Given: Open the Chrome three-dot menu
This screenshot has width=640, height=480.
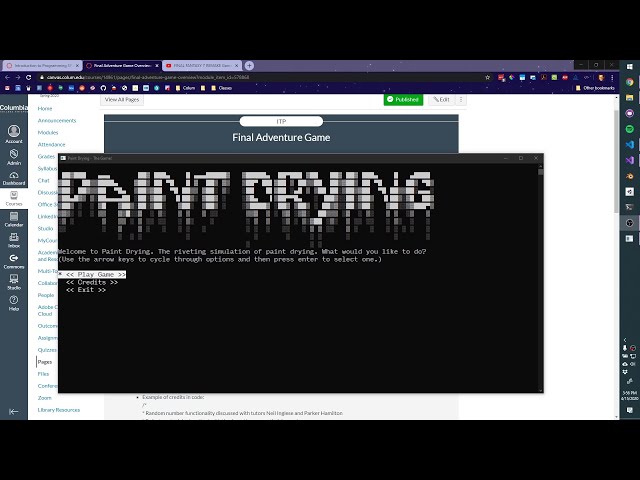Looking at the screenshot, I should 612,77.
